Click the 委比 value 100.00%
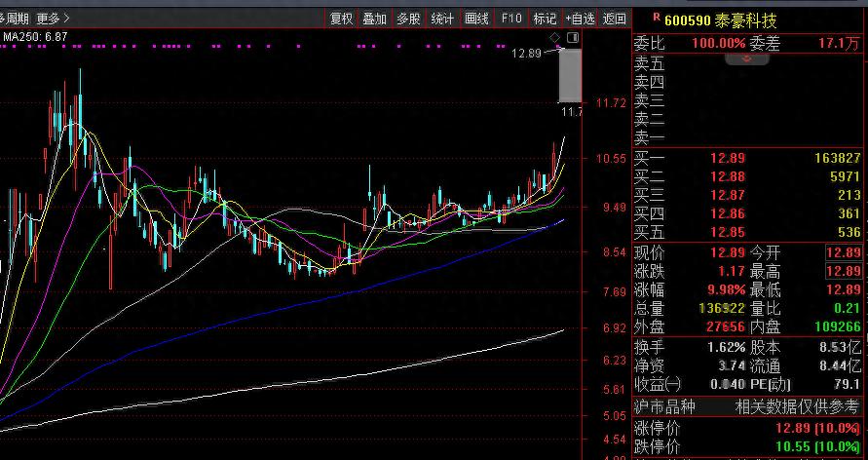The height and width of the screenshot is (460, 868). pos(718,43)
